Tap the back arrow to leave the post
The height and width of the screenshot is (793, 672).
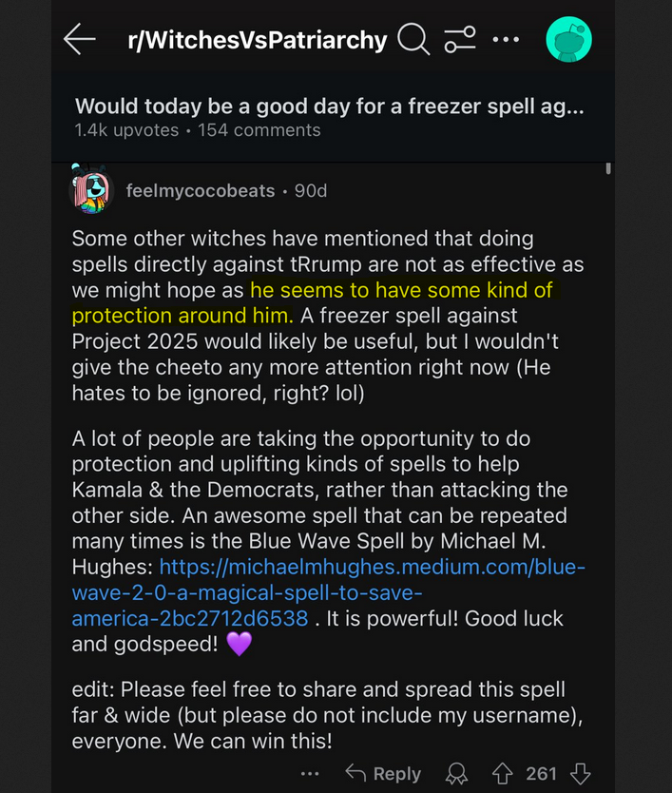click(80, 39)
